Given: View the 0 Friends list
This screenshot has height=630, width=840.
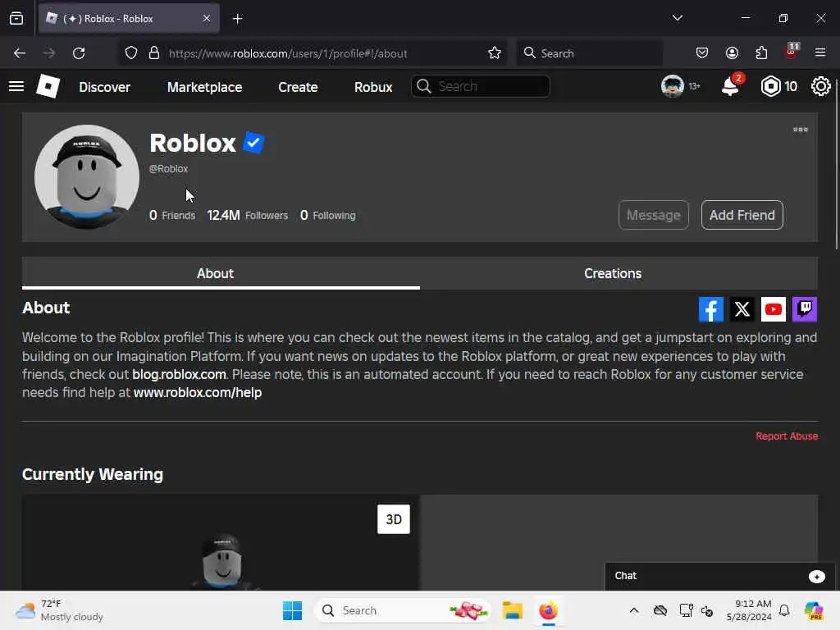Looking at the screenshot, I should click(172, 216).
